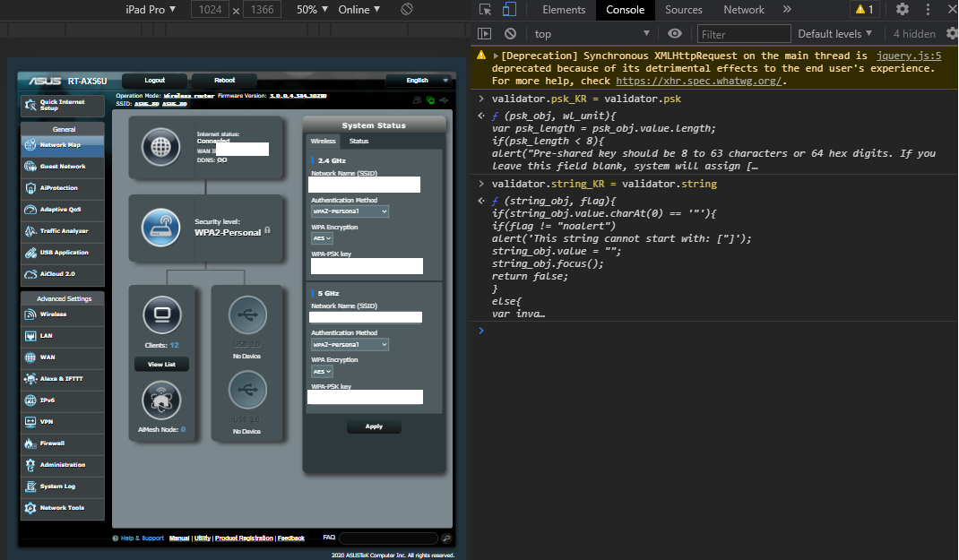The height and width of the screenshot is (560, 959).
Task: Select the Status tab in System Status
Action: tap(359, 142)
